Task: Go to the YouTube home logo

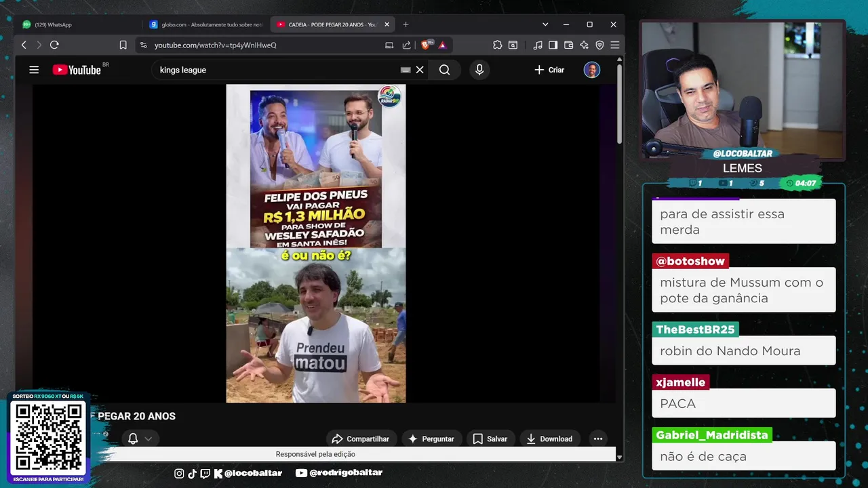Action: tap(77, 70)
